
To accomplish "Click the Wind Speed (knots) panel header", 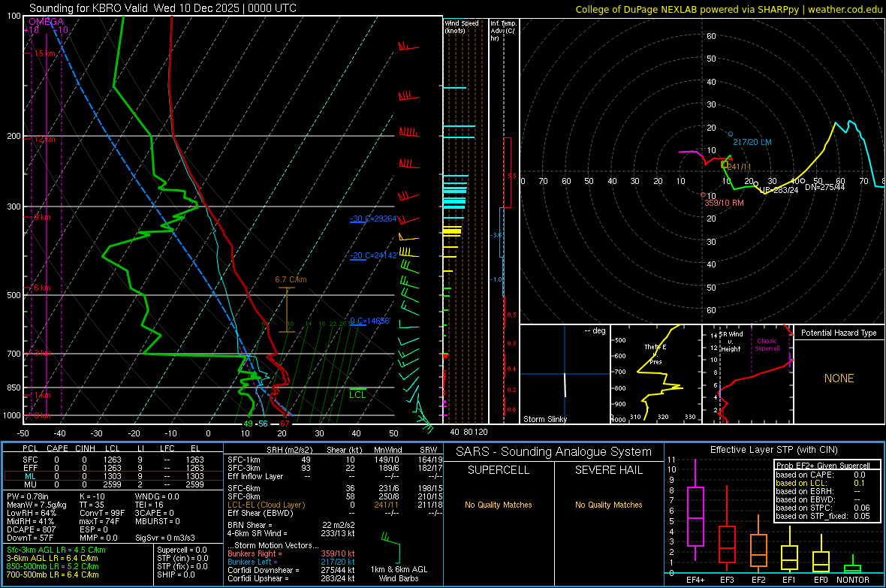I will (462, 26).
